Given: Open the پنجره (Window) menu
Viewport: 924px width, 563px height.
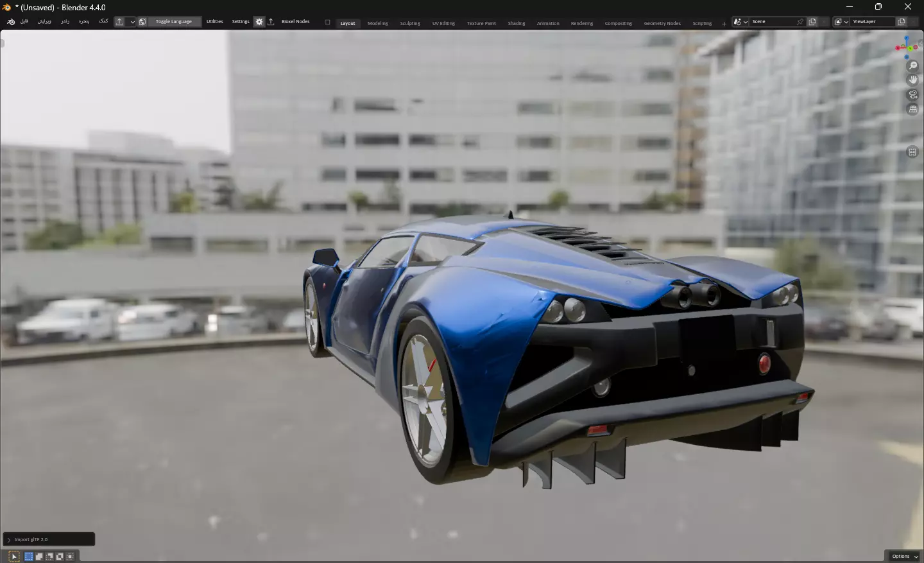Looking at the screenshot, I should pos(84,22).
